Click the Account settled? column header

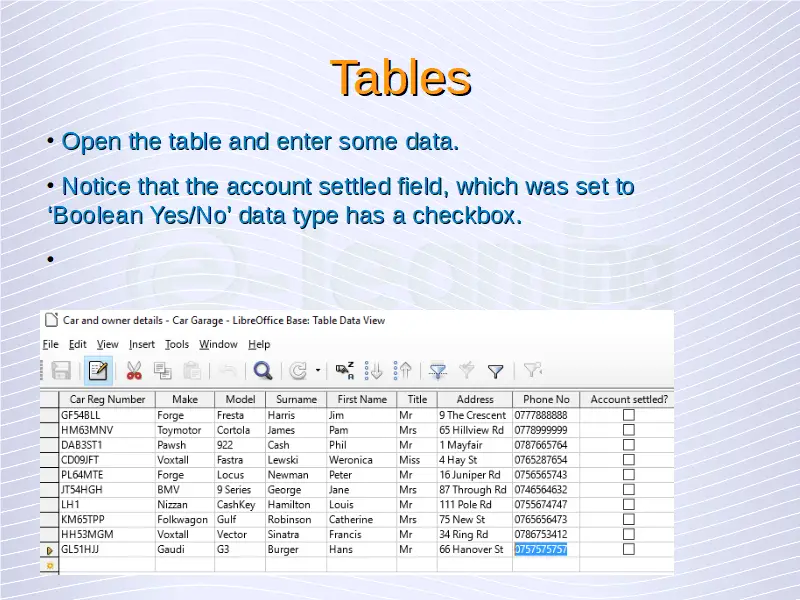pos(629,399)
